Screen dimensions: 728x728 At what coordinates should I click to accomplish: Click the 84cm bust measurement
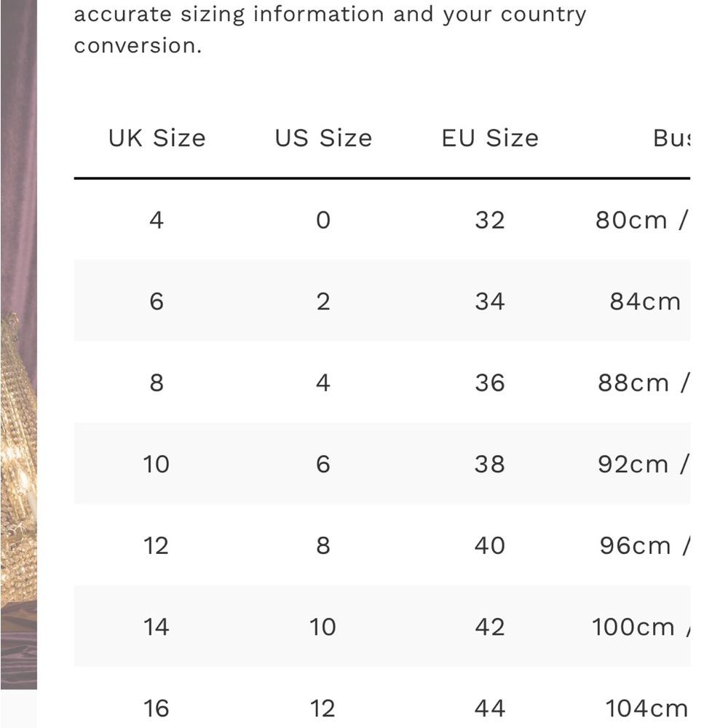pyautogui.click(x=645, y=301)
